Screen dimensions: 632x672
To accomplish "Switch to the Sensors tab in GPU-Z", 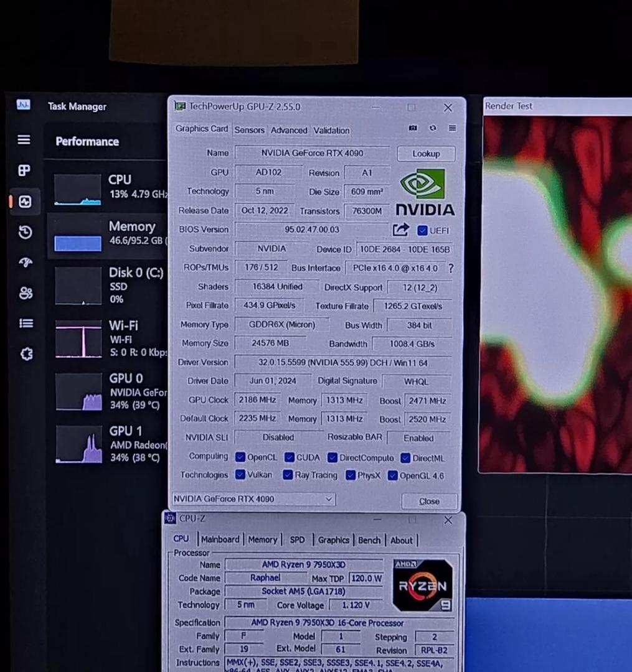I will click(x=249, y=130).
